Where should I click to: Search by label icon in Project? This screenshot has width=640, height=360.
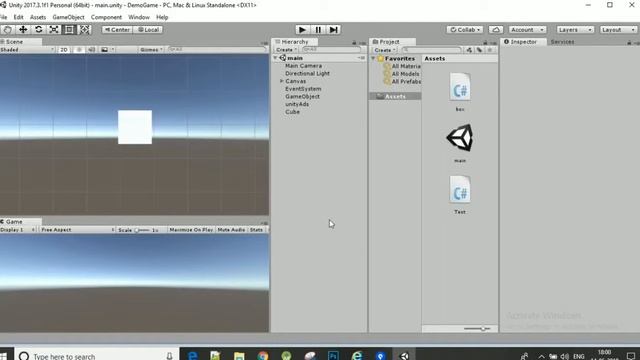pos(480,50)
